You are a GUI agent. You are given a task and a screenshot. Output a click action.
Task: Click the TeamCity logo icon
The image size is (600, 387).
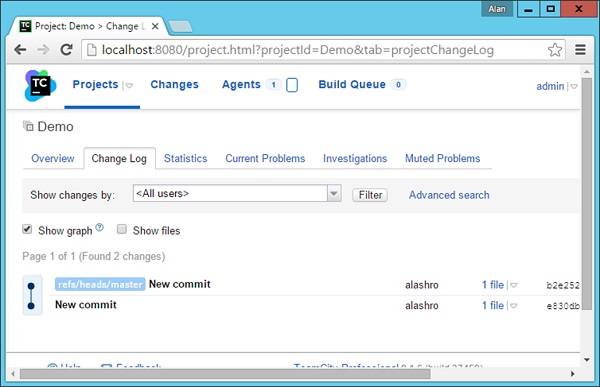[40, 85]
